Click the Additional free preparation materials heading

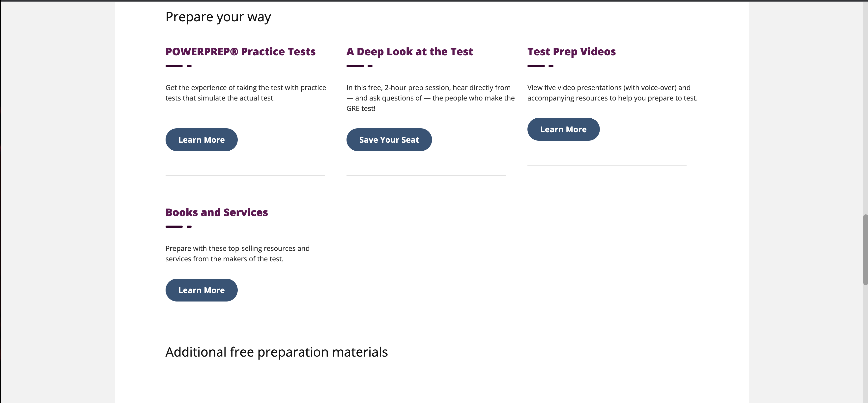[276, 352]
